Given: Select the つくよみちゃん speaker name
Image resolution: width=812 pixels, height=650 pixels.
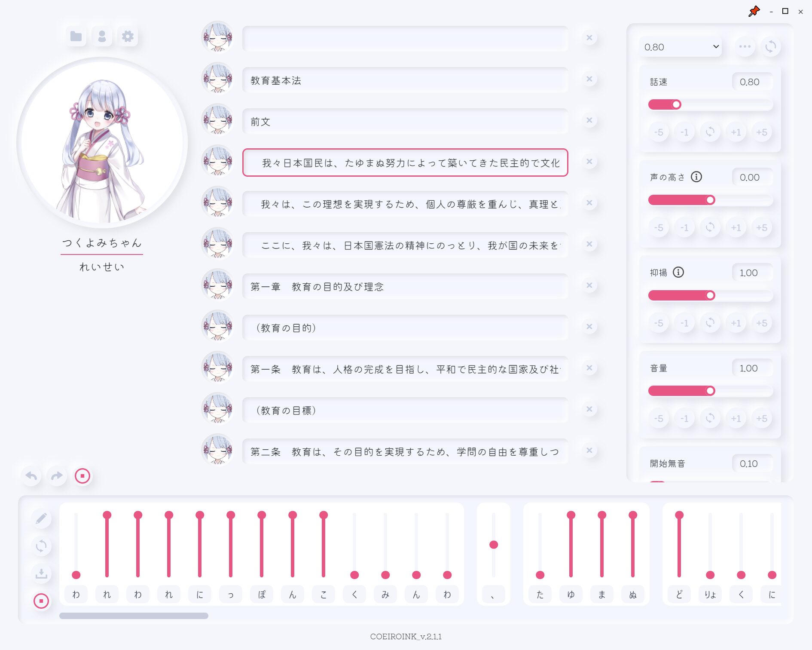Looking at the screenshot, I should point(102,243).
